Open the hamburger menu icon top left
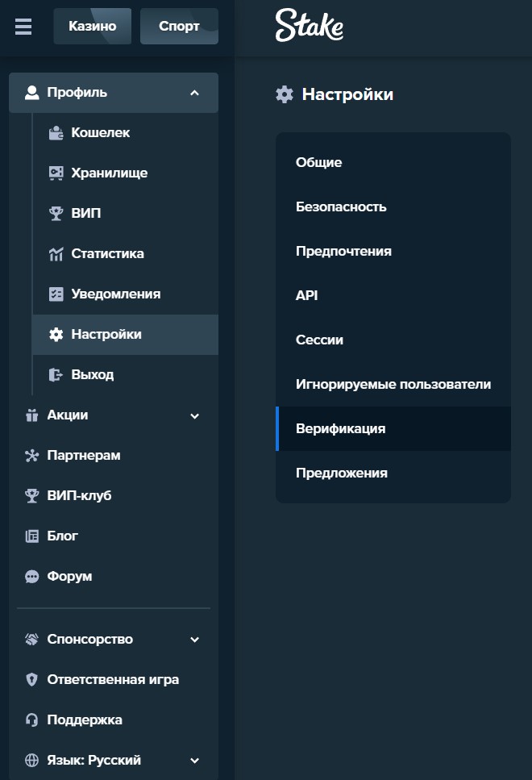This screenshot has height=780, width=532. (x=23, y=26)
